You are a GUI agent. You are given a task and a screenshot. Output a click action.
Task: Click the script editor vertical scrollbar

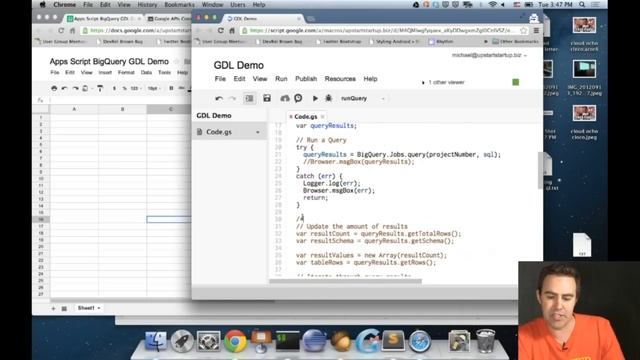pyautogui.click(x=540, y=170)
